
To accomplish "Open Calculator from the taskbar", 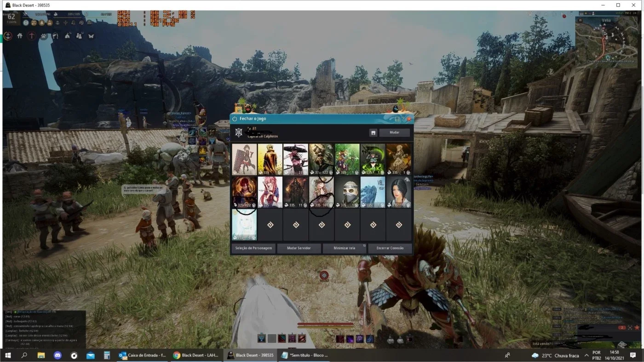I will coord(107,355).
